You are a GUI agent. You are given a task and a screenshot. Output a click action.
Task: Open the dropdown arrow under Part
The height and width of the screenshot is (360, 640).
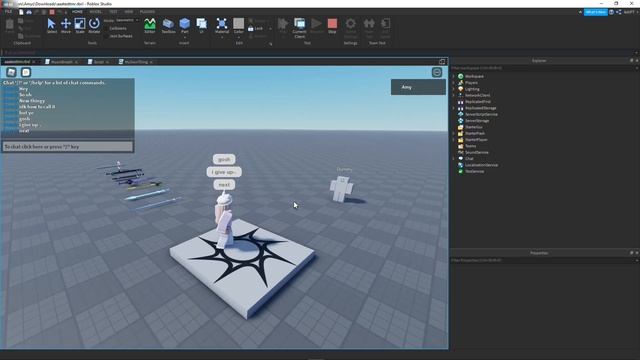click(184, 37)
